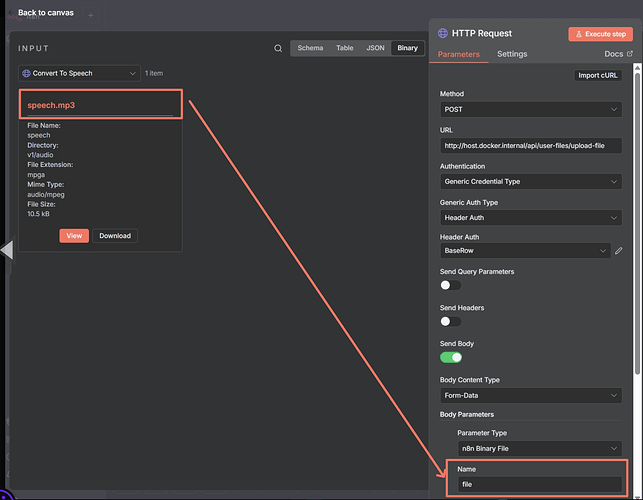Click the pencil edit icon beside BaseRow credential
This screenshot has width=643, height=500.
(x=619, y=251)
